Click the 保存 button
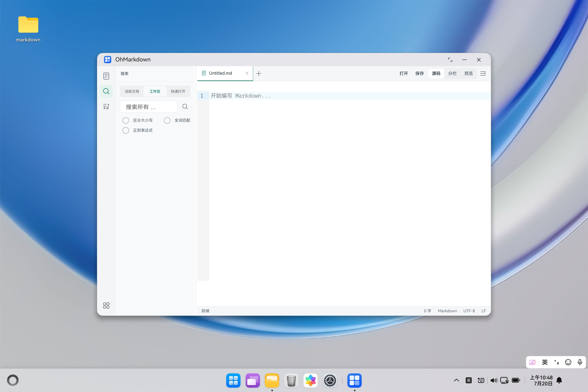 (420, 73)
